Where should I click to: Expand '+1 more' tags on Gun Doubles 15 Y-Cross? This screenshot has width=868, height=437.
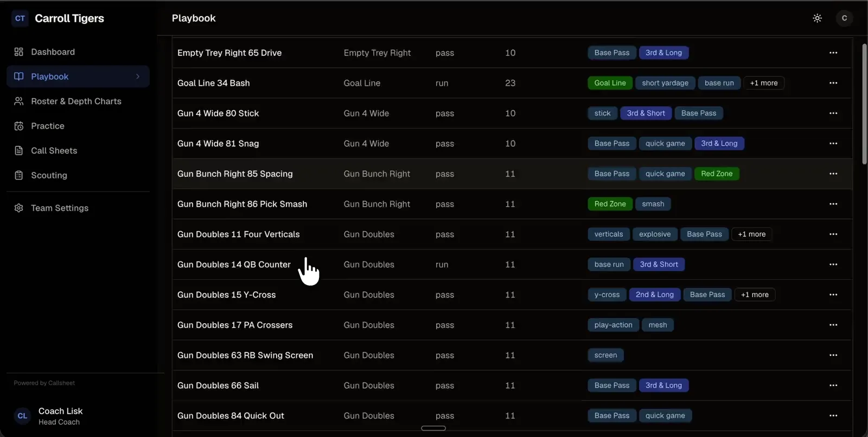(x=755, y=295)
